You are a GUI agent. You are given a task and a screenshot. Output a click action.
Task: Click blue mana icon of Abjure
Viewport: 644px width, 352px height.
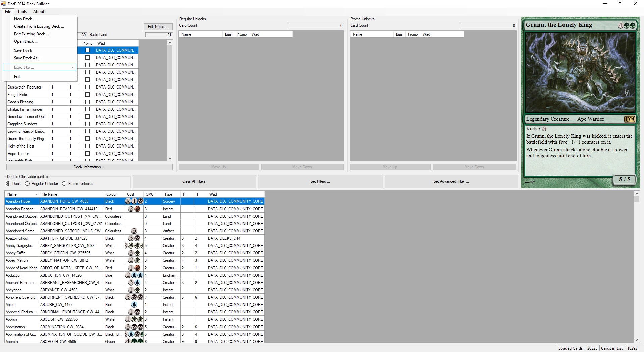134,305
